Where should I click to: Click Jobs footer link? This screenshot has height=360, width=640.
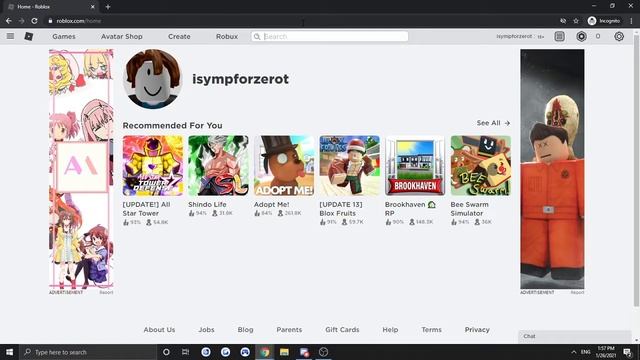206,329
